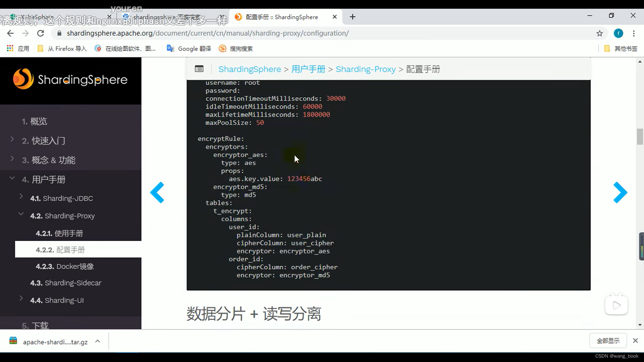The width and height of the screenshot is (644, 362).
Task: Open 用户手册 breadcrumb link
Action: pos(308,69)
